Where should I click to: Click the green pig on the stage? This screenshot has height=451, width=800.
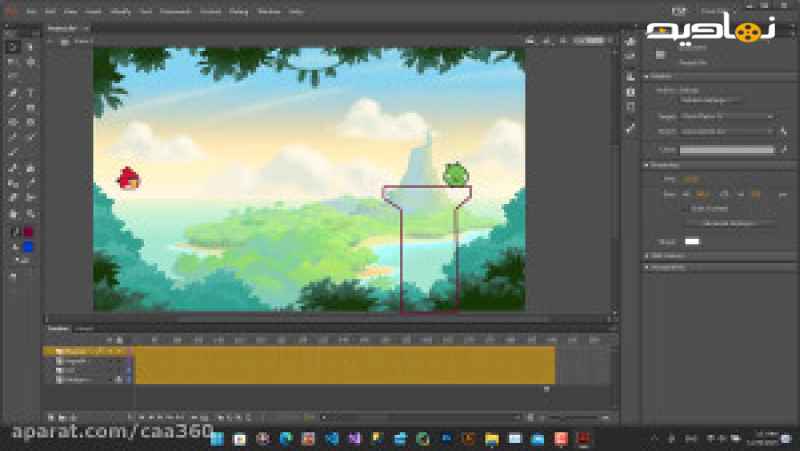coord(456,174)
